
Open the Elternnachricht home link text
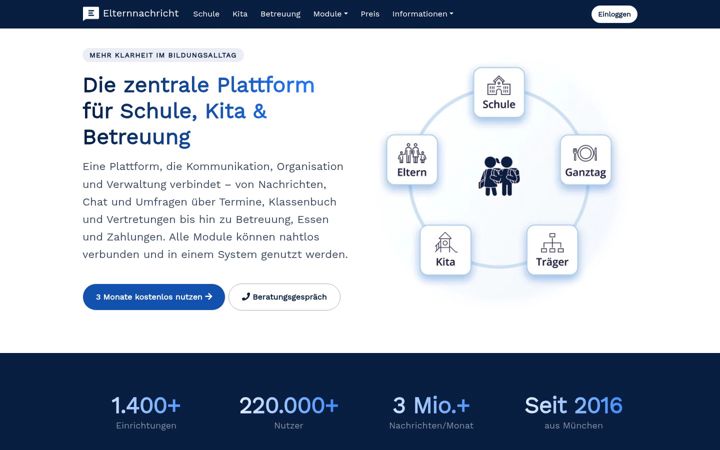click(141, 13)
